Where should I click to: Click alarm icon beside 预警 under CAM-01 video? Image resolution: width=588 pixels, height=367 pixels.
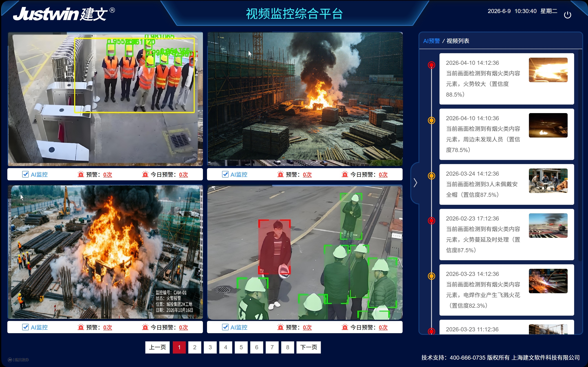pyautogui.click(x=81, y=327)
